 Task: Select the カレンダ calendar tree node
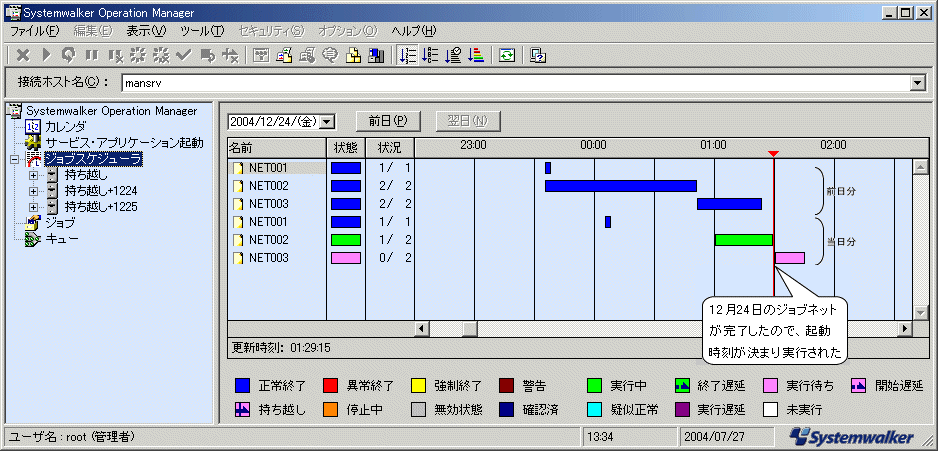click(65, 127)
